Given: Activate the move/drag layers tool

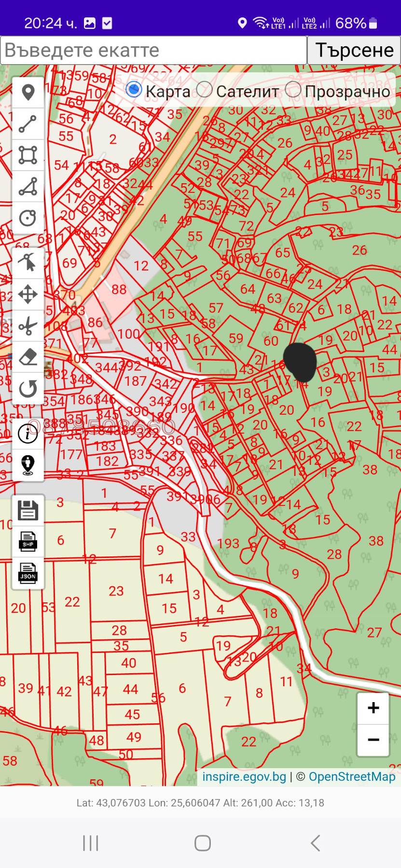Looking at the screenshot, I should 28,294.
